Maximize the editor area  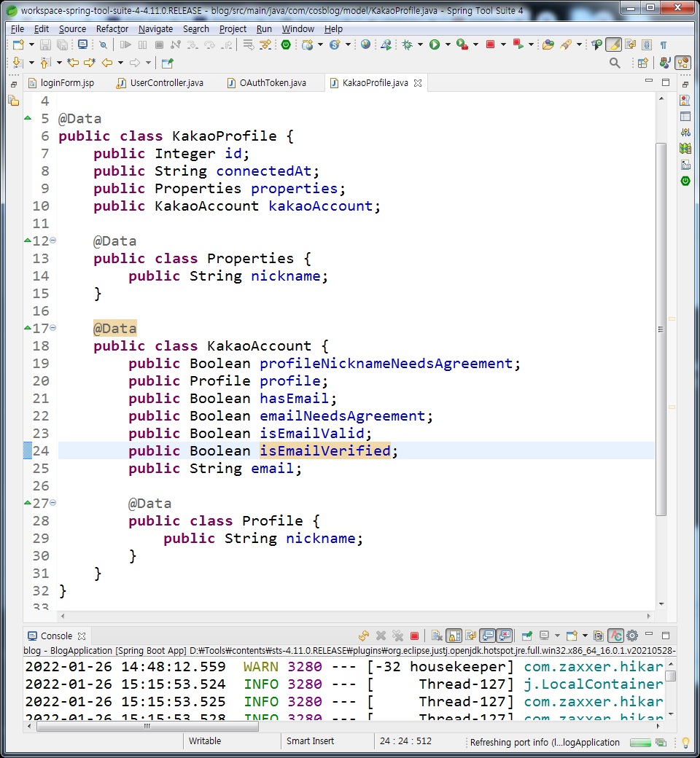click(x=666, y=82)
